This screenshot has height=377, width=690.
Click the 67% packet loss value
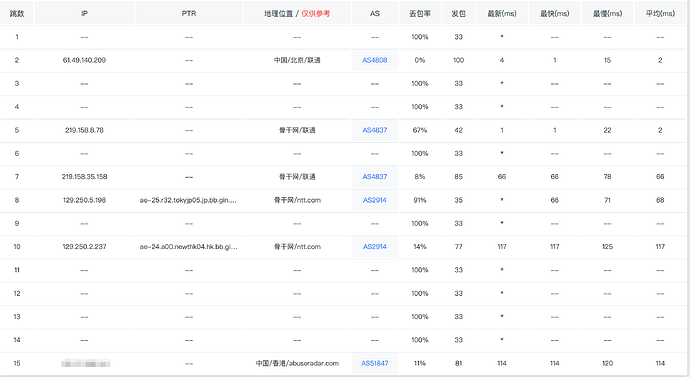(x=420, y=130)
